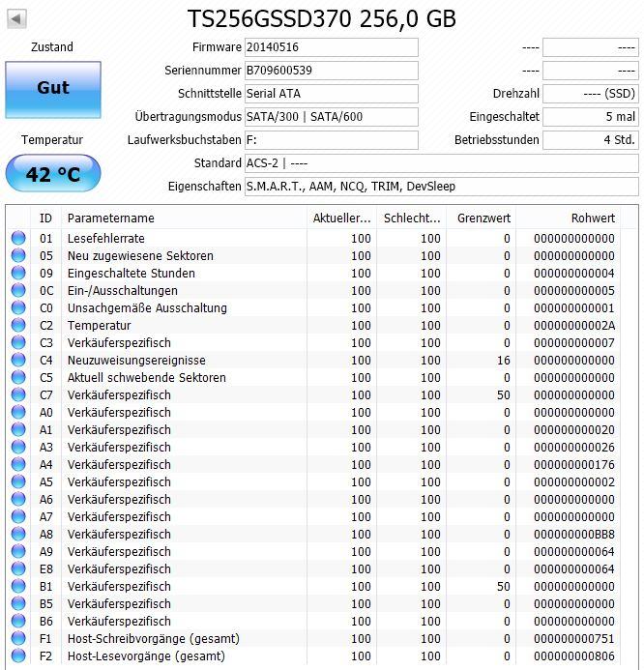This screenshot has height=670, width=644.
Task: Click the Parametername column header
Action: (x=184, y=218)
